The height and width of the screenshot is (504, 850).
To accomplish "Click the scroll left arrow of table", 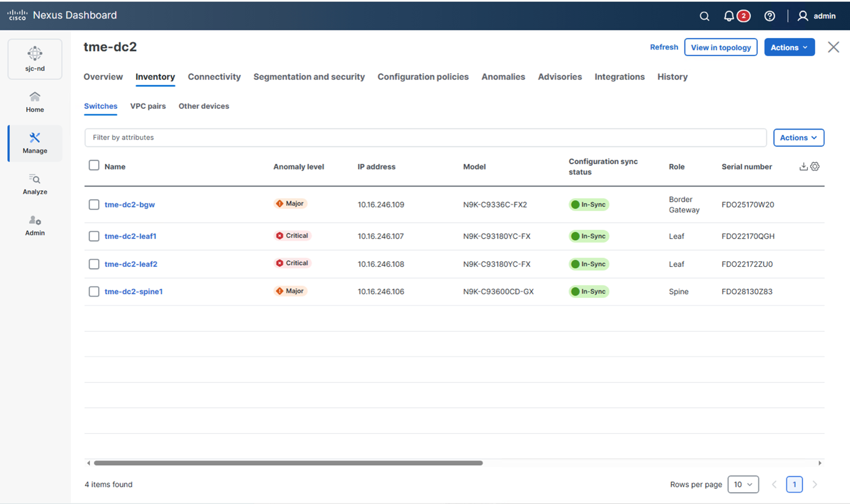I will (89, 463).
